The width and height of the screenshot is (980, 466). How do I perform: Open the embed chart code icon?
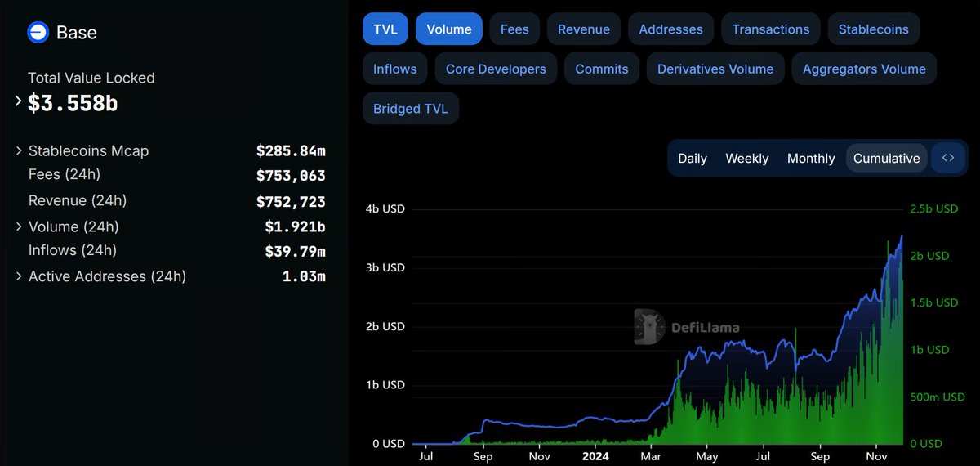[x=948, y=158]
